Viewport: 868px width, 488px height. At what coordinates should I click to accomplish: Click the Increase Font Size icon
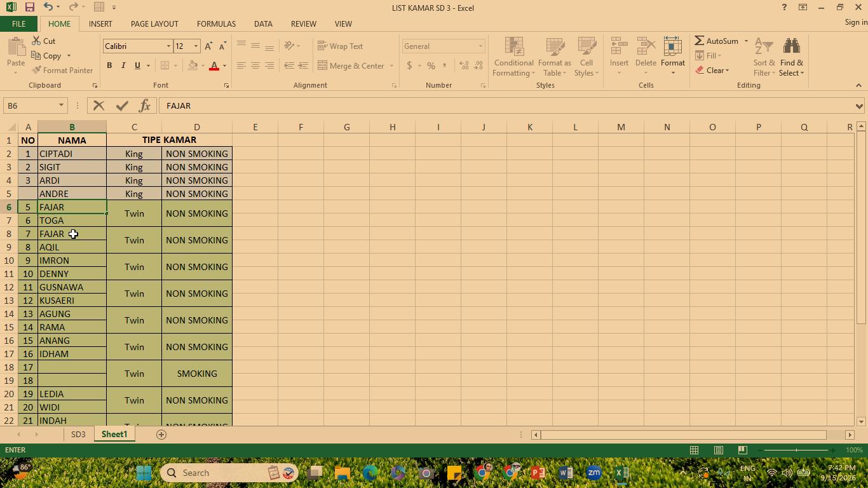click(x=208, y=46)
